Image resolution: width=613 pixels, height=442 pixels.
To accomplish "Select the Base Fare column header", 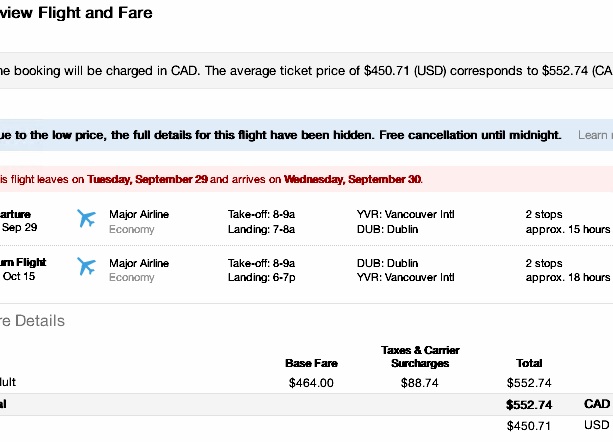I will tap(312, 363).
